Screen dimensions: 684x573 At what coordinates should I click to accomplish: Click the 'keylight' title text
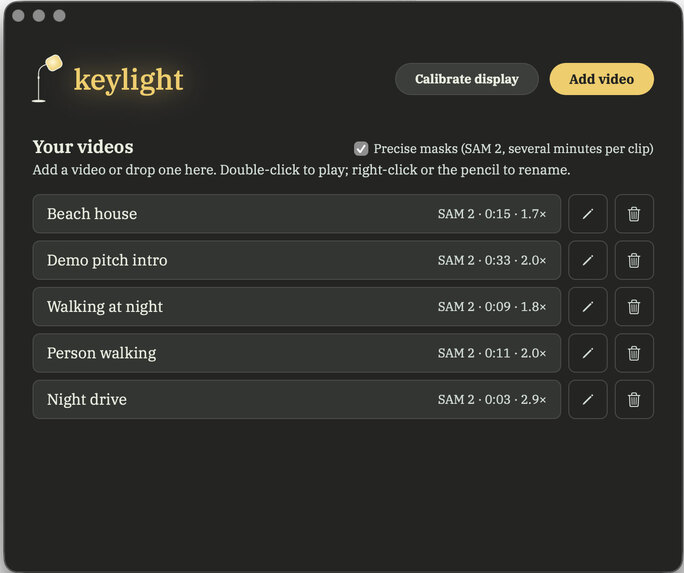pos(129,80)
